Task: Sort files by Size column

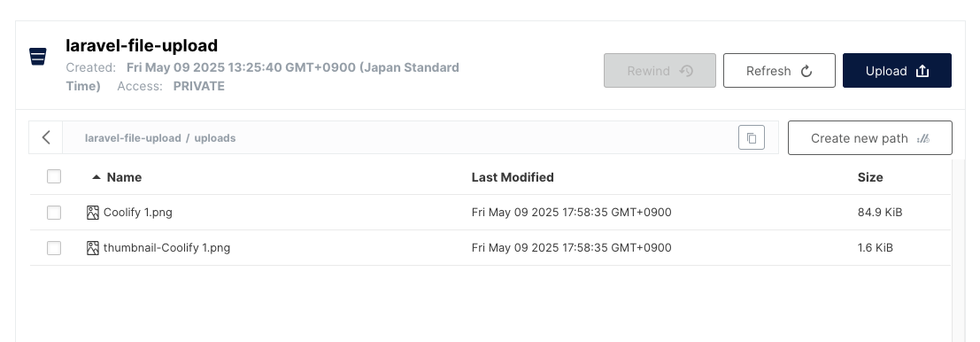Action: pyautogui.click(x=870, y=177)
